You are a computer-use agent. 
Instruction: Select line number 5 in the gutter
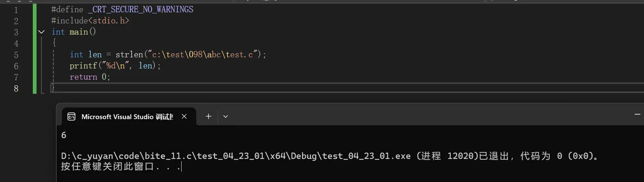tap(16, 54)
